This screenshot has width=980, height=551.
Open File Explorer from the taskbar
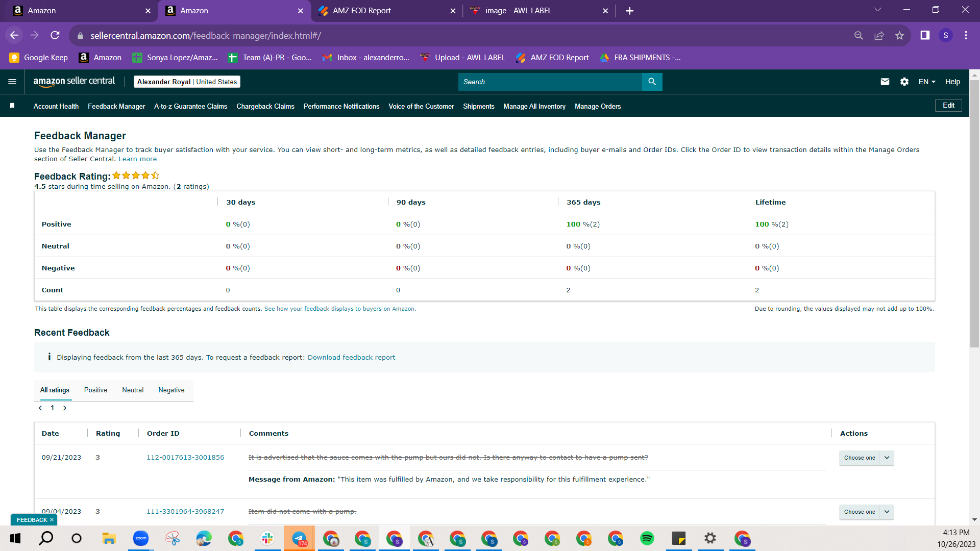click(x=109, y=538)
